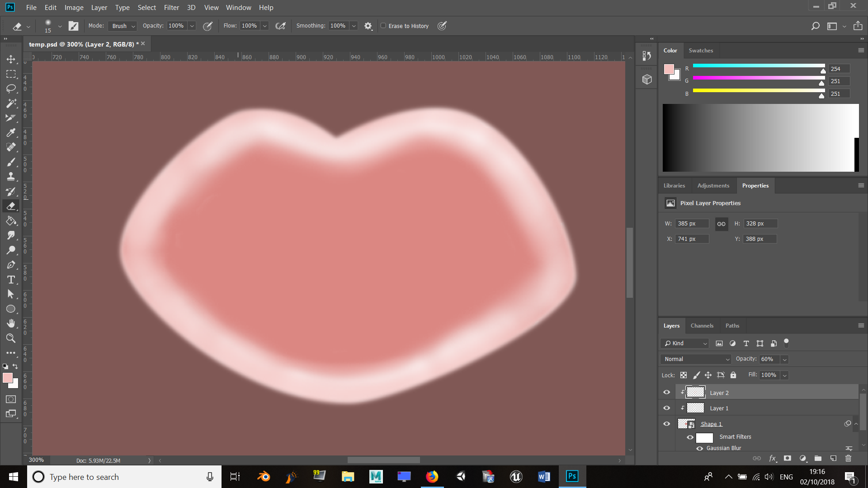
Task: Activate the Zoom tool
Action: [x=11, y=338]
